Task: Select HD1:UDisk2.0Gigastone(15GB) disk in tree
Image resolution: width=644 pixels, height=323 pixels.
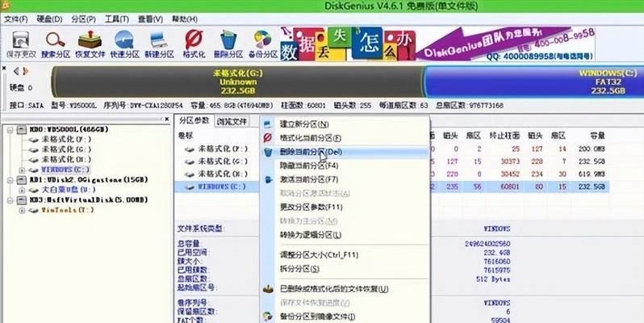Action: (x=89, y=179)
